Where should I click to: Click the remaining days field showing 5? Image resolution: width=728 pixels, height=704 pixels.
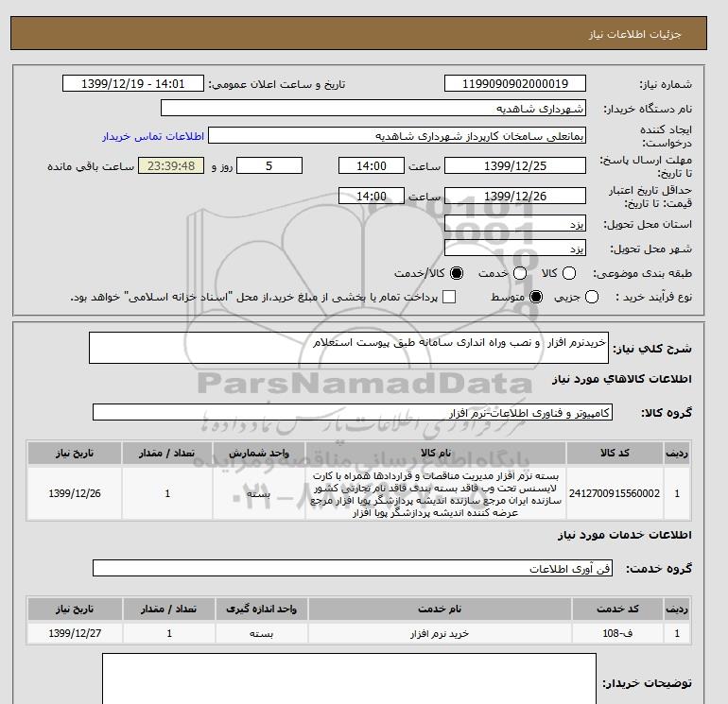(x=269, y=165)
